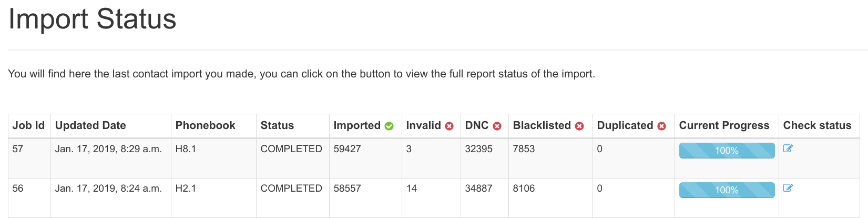
Task: Click the Status column header
Action: 277,125
